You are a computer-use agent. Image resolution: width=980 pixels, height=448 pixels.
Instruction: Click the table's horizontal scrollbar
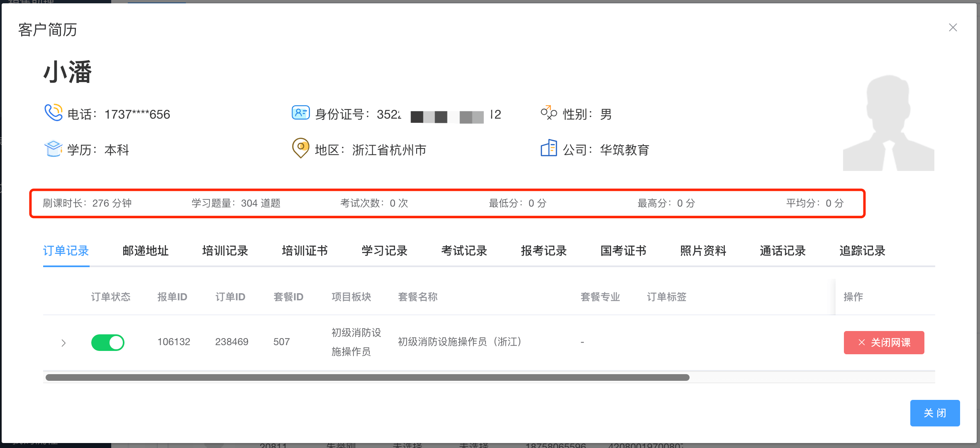(367, 377)
